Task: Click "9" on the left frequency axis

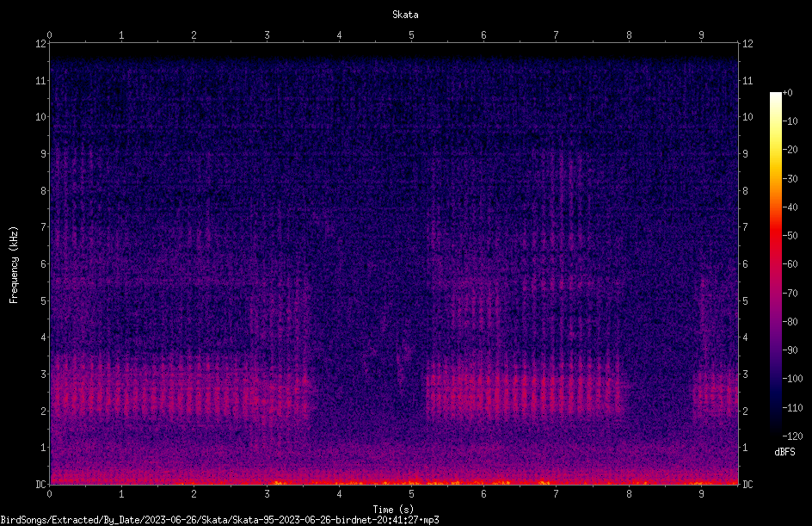Action: point(44,154)
